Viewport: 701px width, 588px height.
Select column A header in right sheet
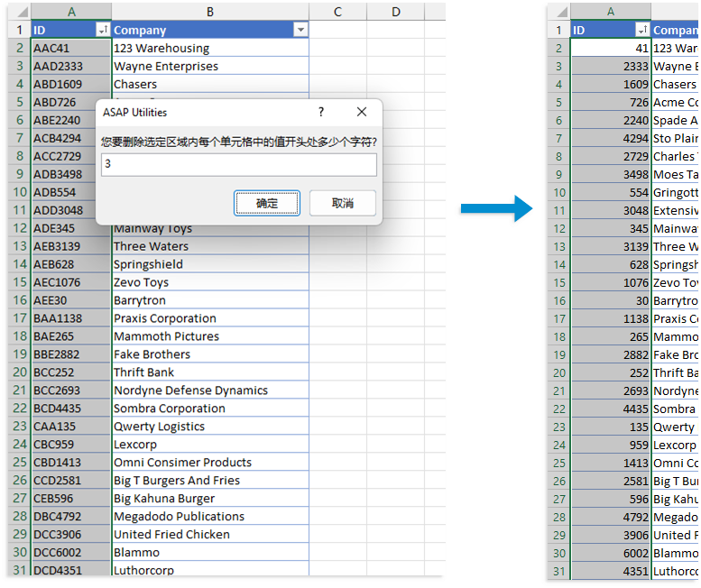(x=611, y=12)
